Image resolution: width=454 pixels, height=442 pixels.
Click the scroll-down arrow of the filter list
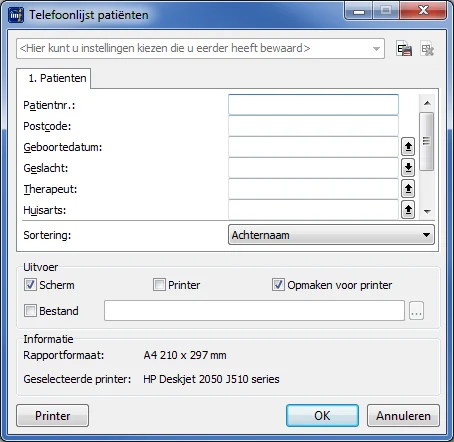coord(427,211)
